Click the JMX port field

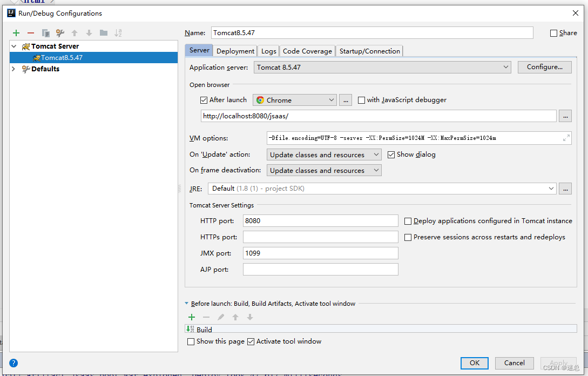click(321, 253)
